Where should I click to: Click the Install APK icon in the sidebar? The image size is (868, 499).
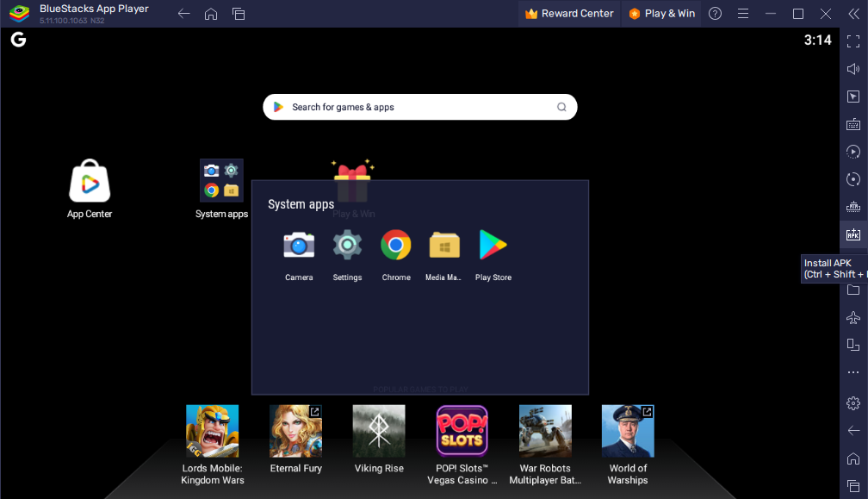click(x=853, y=234)
